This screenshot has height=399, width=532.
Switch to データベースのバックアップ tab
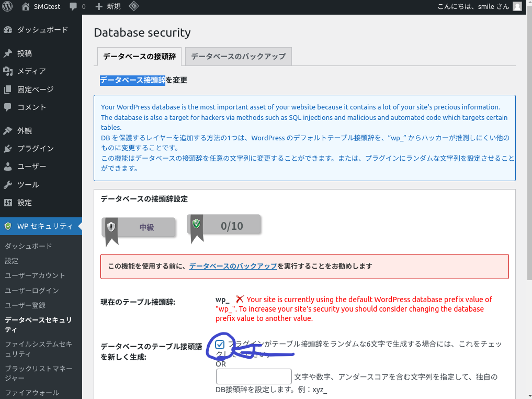pyautogui.click(x=238, y=57)
